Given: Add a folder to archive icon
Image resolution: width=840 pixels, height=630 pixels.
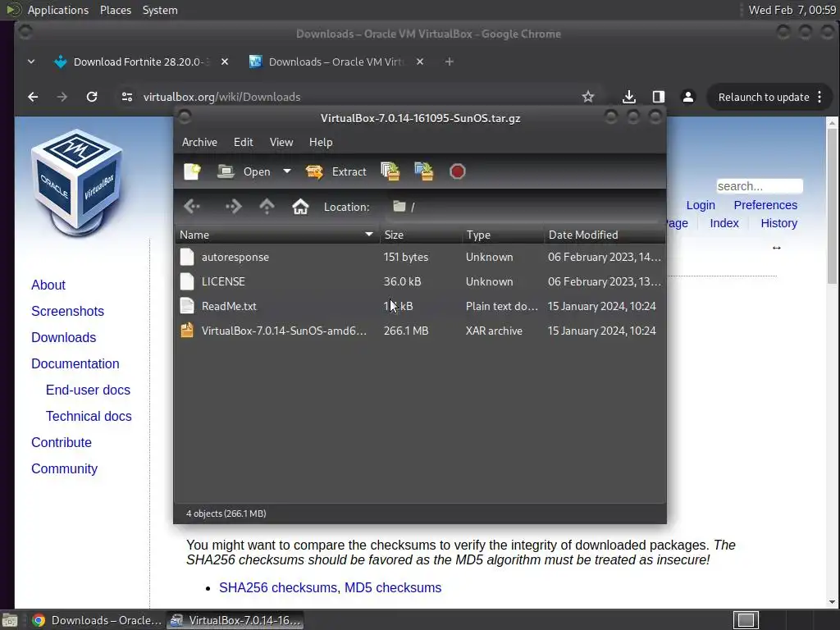Looking at the screenshot, I should pos(424,171).
